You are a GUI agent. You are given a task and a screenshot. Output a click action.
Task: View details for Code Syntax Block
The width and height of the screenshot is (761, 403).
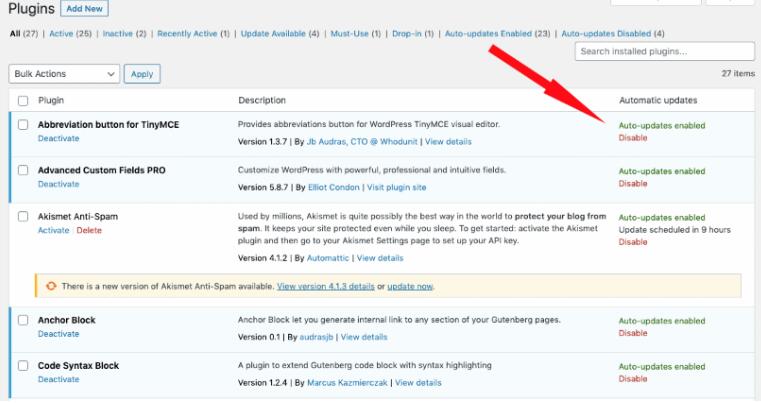pos(418,383)
